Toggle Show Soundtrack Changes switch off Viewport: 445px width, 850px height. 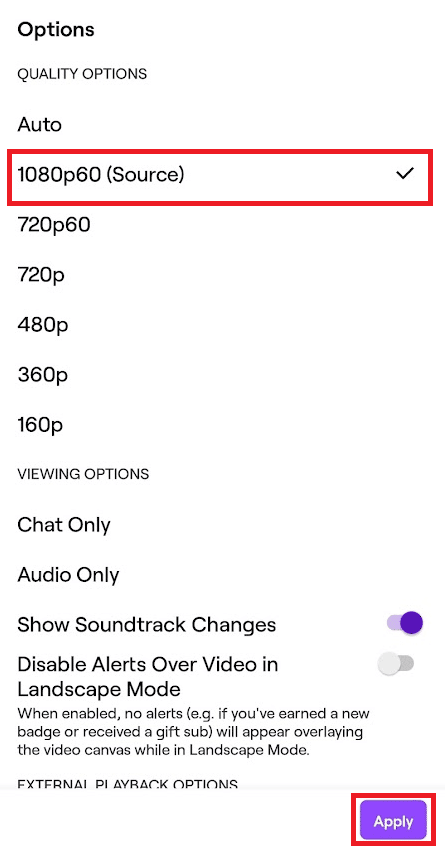[405, 623]
